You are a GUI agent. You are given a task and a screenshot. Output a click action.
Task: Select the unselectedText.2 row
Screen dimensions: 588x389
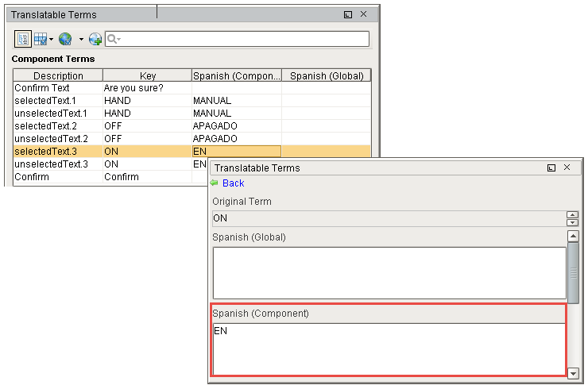coord(192,139)
